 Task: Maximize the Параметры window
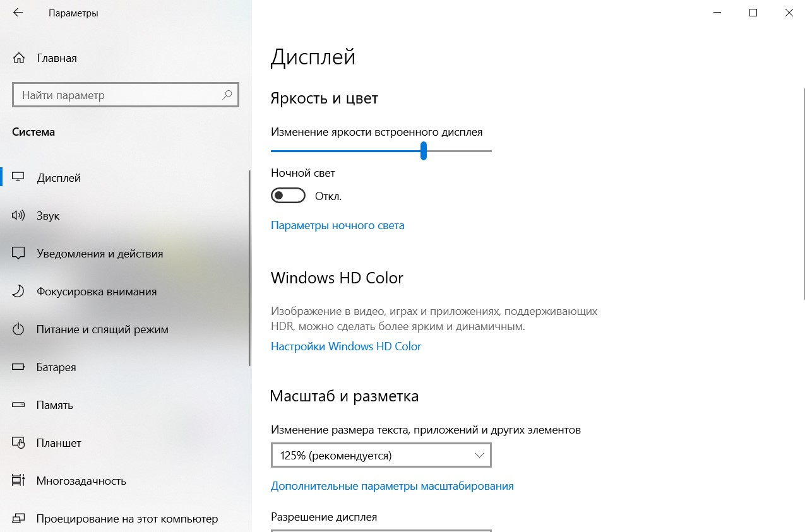coord(753,13)
